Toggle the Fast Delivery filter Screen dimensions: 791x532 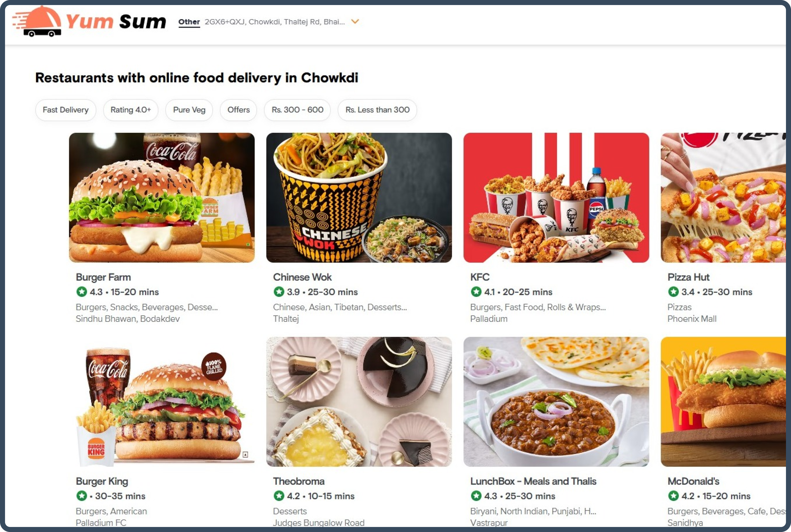pyautogui.click(x=65, y=110)
